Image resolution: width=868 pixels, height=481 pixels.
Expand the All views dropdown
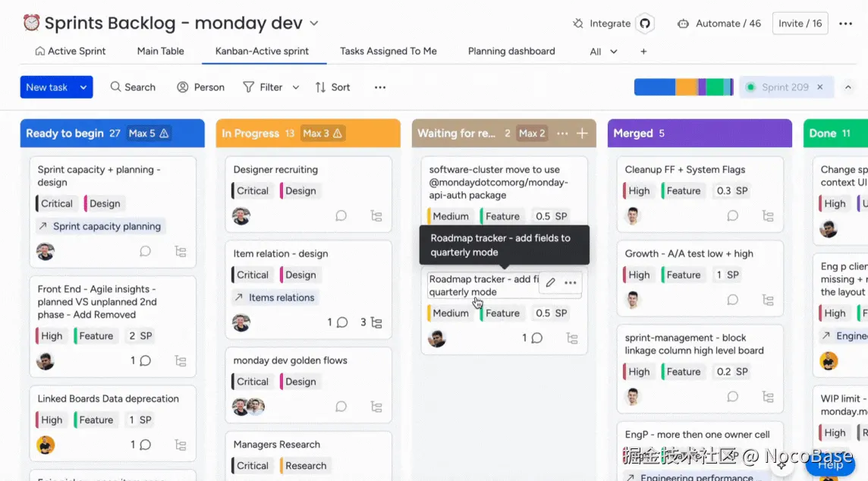tap(603, 52)
